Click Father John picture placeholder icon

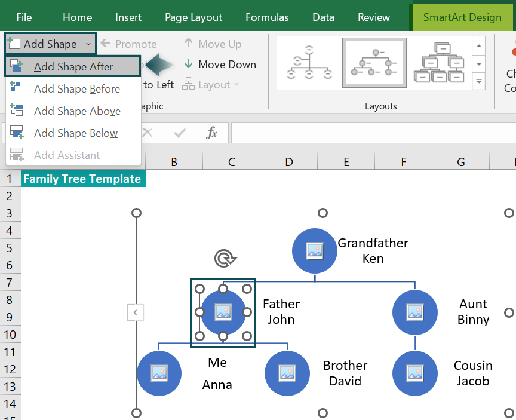(223, 312)
